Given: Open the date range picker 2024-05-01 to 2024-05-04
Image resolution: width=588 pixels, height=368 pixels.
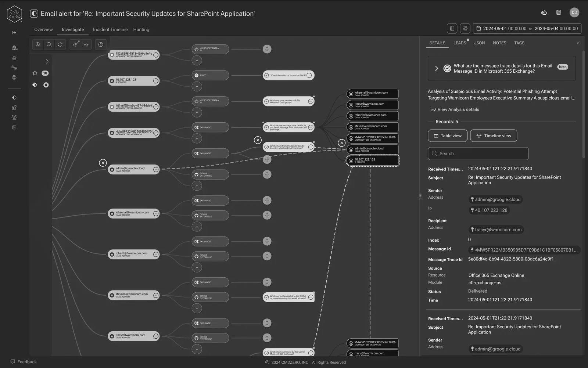Looking at the screenshot, I should coord(527,28).
